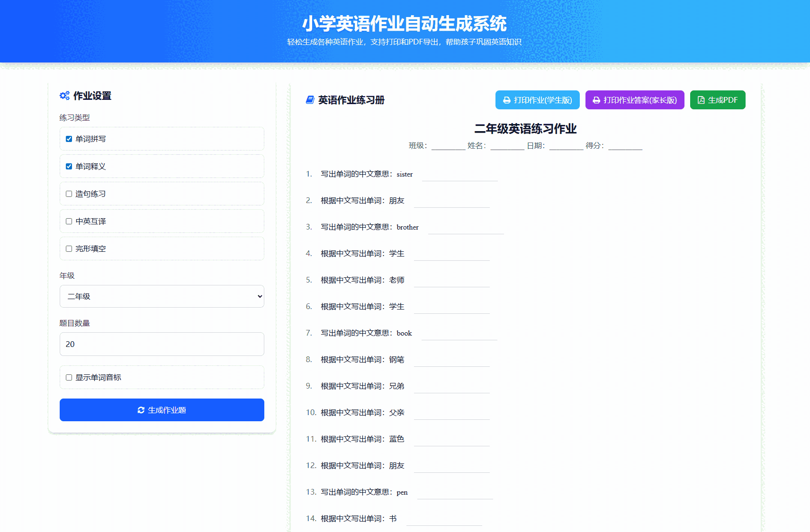The height and width of the screenshot is (532, 810).
Task: Click the PDF file icon on 生成PDF
Action: (701, 100)
